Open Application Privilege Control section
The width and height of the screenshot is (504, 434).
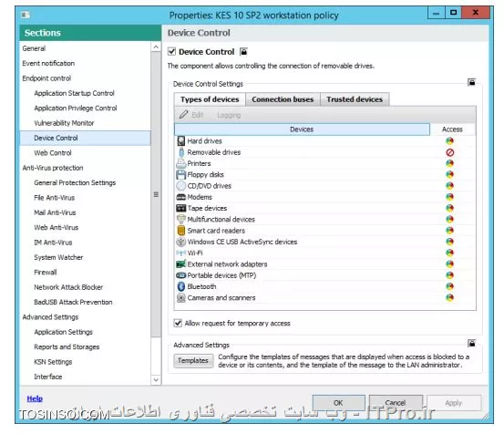[x=76, y=108]
